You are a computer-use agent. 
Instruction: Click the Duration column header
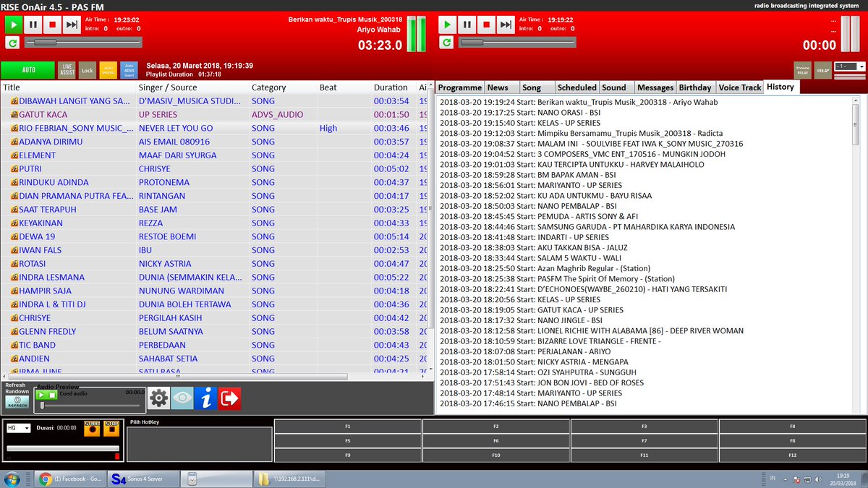point(393,87)
